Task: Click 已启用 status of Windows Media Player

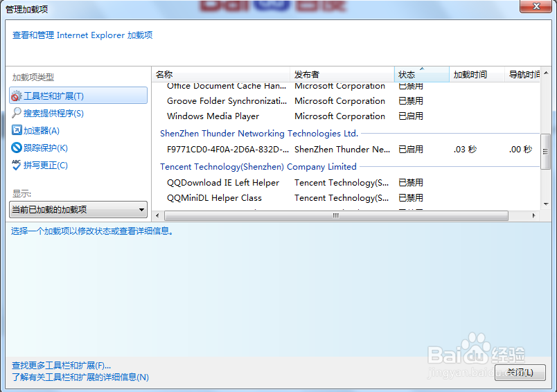Action: 411,116
